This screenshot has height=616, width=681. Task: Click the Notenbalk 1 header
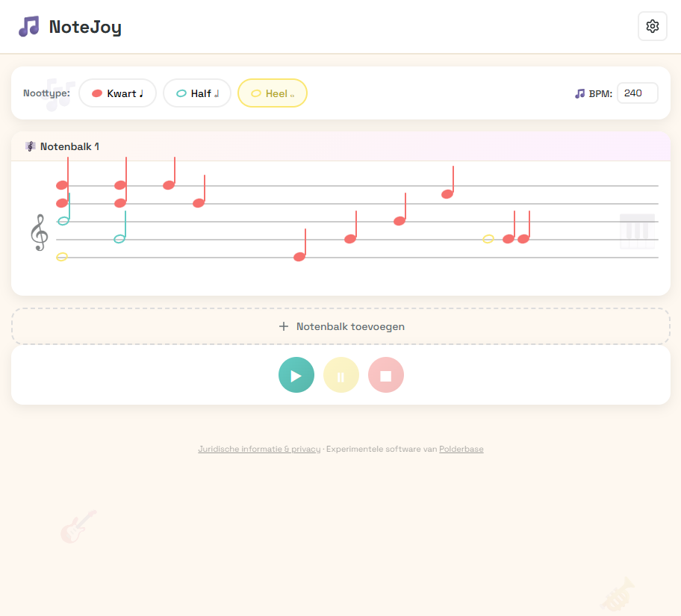pyautogui.click(x=69, y=146)
